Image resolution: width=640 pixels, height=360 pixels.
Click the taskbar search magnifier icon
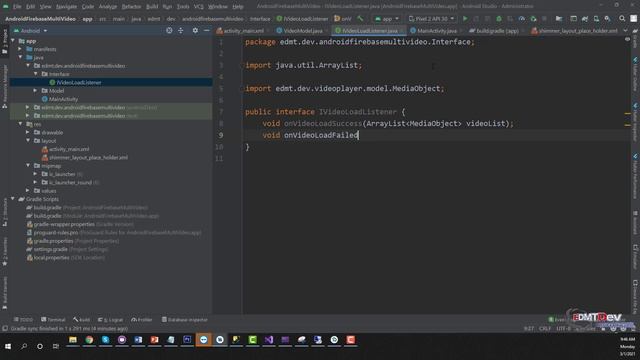24,346
